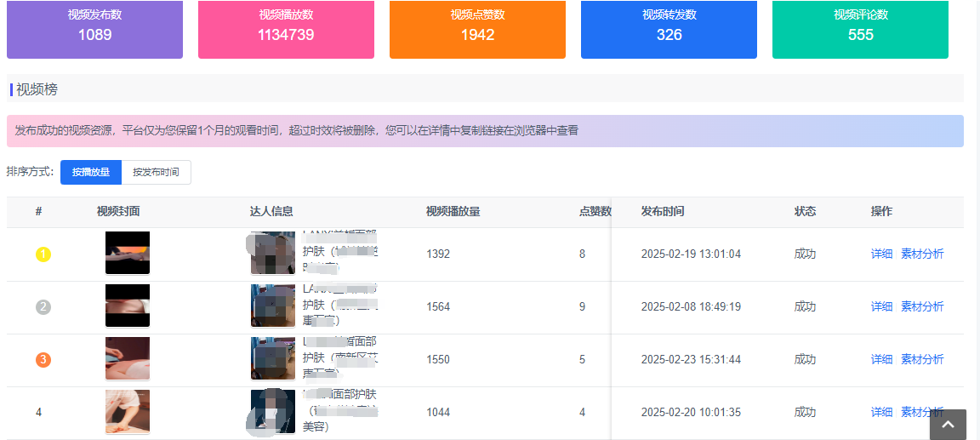Viewport: 980px width, 440px height.
Task: Sort videos by 按播放量
Action: pyautogui.click(x=91, y=172)
